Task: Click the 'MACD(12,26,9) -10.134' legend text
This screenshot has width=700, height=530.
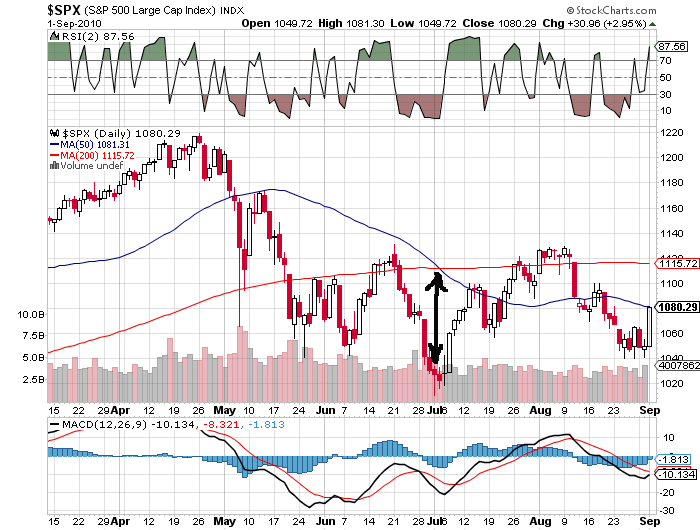Action: 128,424
